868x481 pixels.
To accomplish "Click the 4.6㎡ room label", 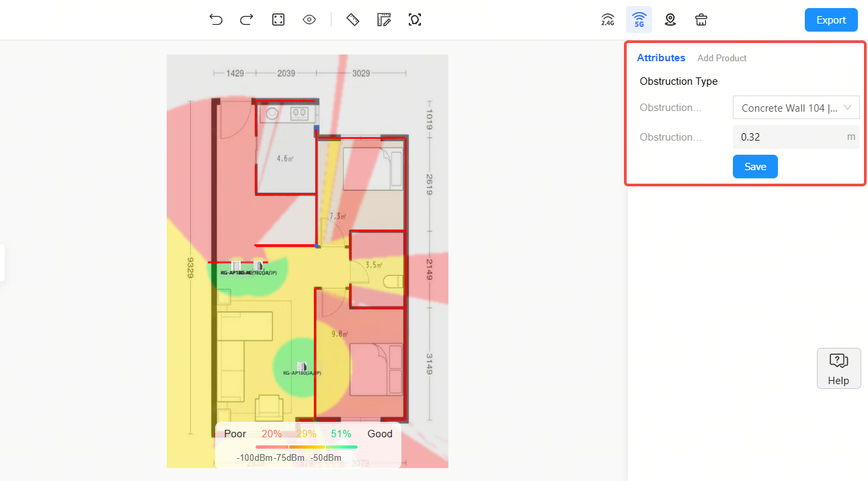I will [285, 159].
